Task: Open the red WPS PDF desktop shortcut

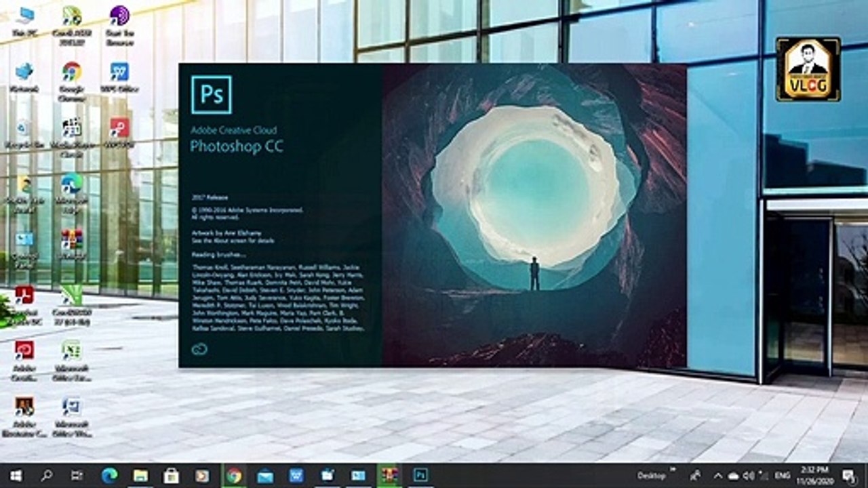Action: click(x=119, y=132)
